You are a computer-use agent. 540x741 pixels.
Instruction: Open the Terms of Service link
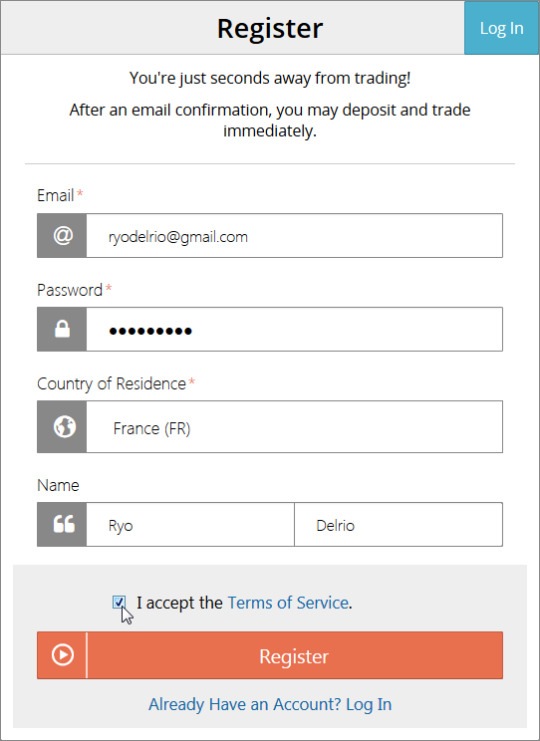[x=288, y=603]
